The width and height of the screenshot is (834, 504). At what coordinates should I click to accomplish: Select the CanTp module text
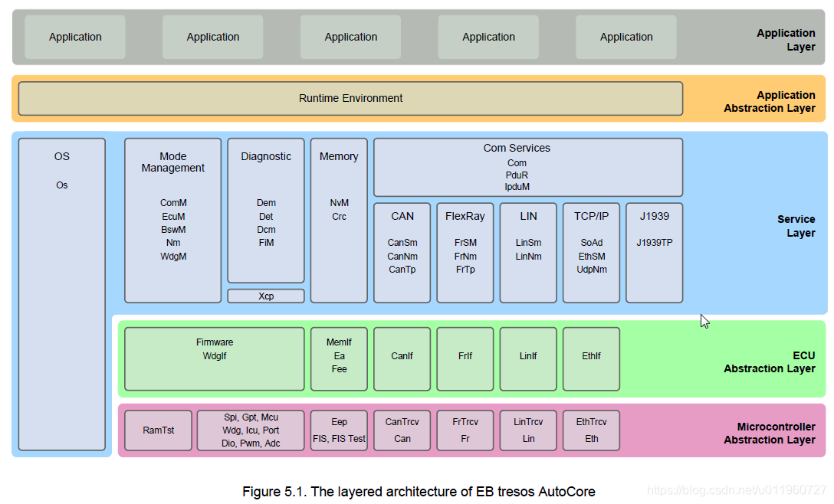[x=402, y=270]
